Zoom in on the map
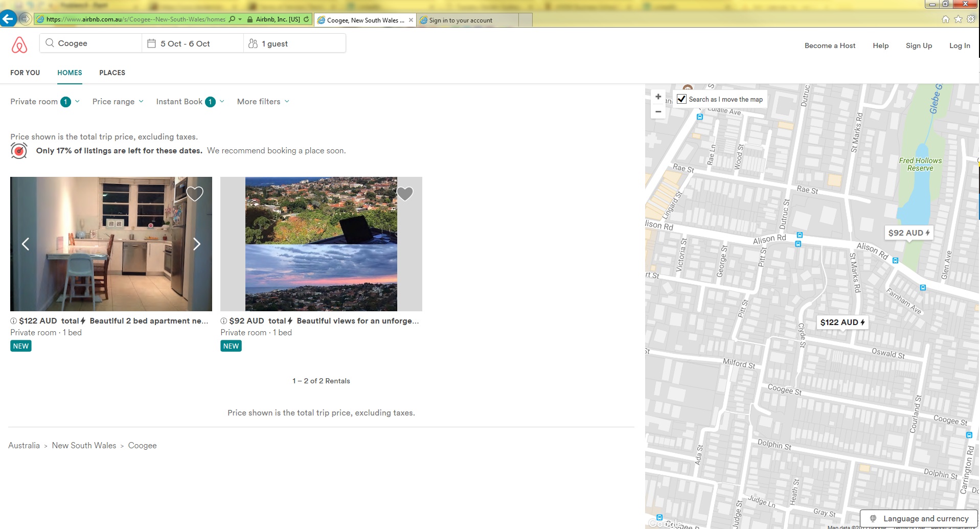The image size is (980, 529). click(x=658, y=97)
